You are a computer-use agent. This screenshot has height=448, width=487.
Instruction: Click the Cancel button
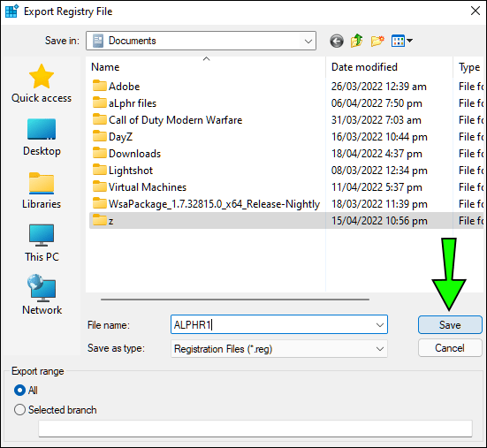pyautogui.click(x=450, y=348)
